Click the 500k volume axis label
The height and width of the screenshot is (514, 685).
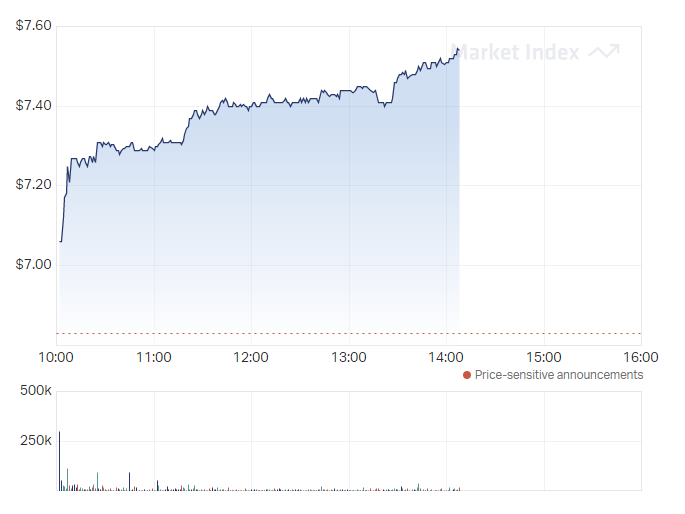click(36, 390)
